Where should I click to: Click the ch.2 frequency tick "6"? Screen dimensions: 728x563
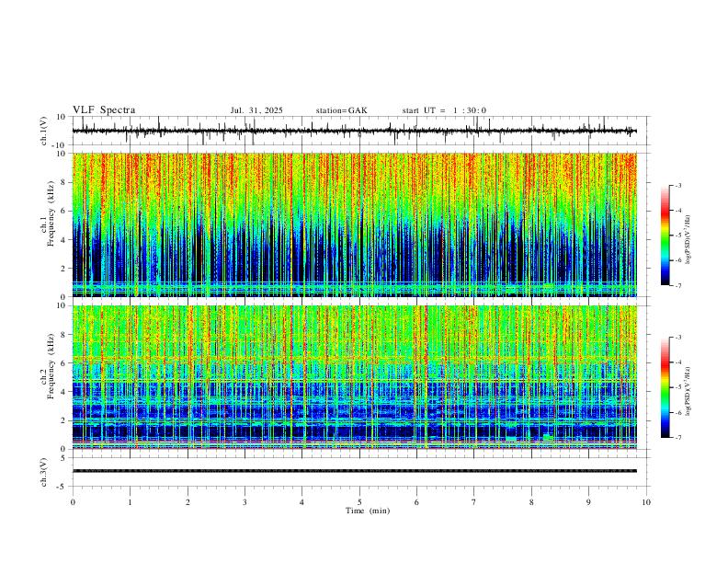coord(63,363)
